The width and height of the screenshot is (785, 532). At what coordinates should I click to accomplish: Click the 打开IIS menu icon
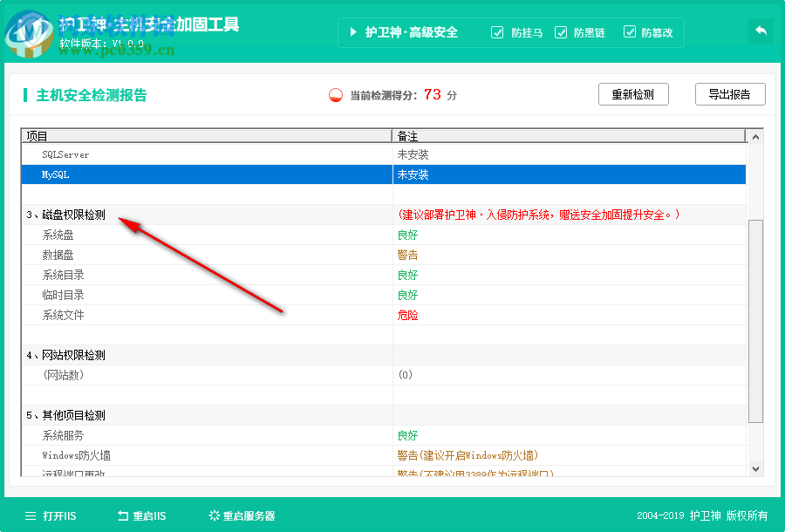click(x=29, y=515)
